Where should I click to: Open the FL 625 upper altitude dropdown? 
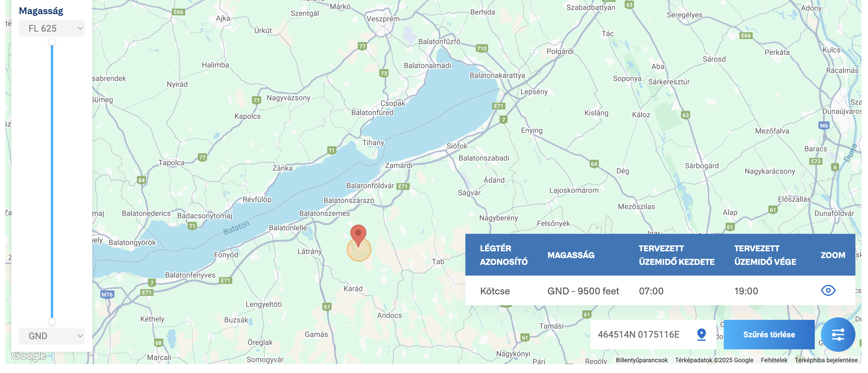pos(52,28)
